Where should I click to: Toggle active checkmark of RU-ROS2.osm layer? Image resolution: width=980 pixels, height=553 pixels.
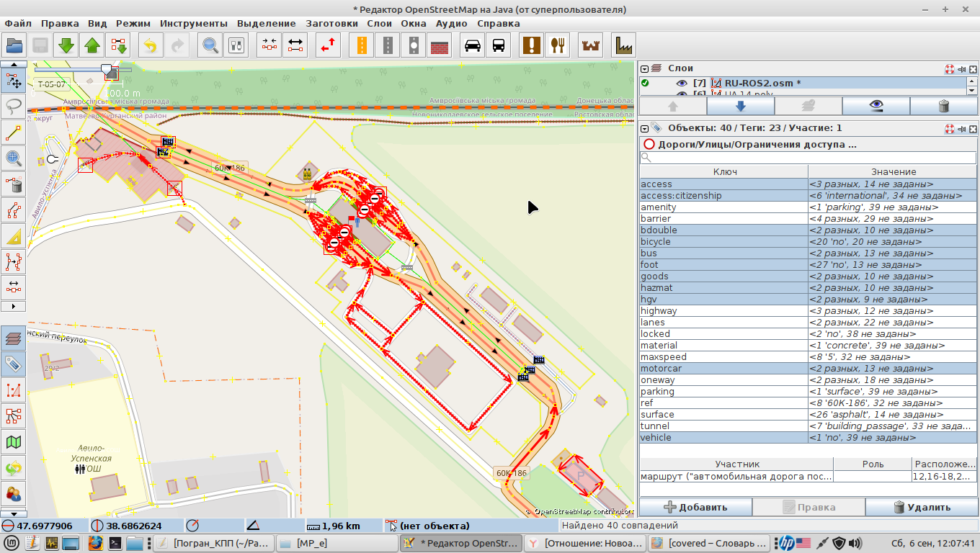pos(645,84)
